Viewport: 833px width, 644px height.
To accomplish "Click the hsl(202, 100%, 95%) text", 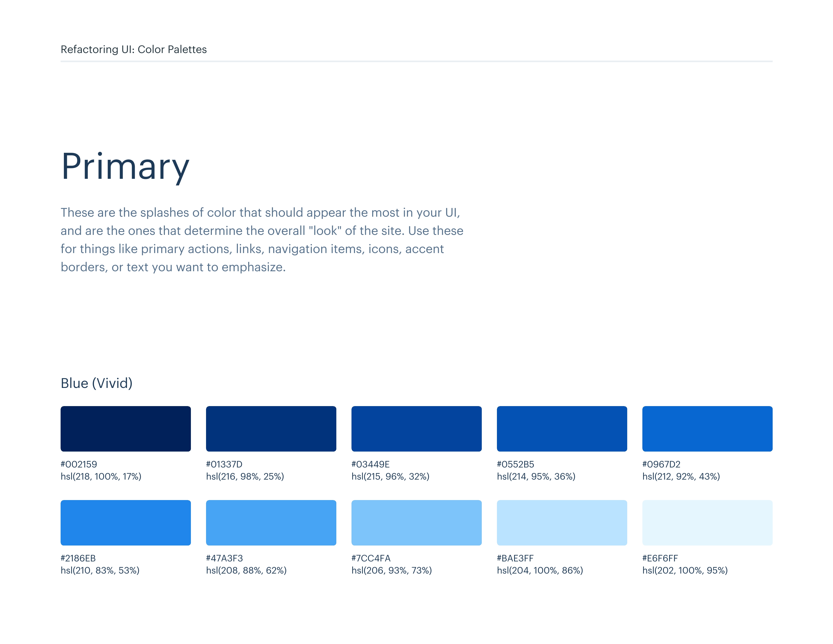I will [685, 570].
